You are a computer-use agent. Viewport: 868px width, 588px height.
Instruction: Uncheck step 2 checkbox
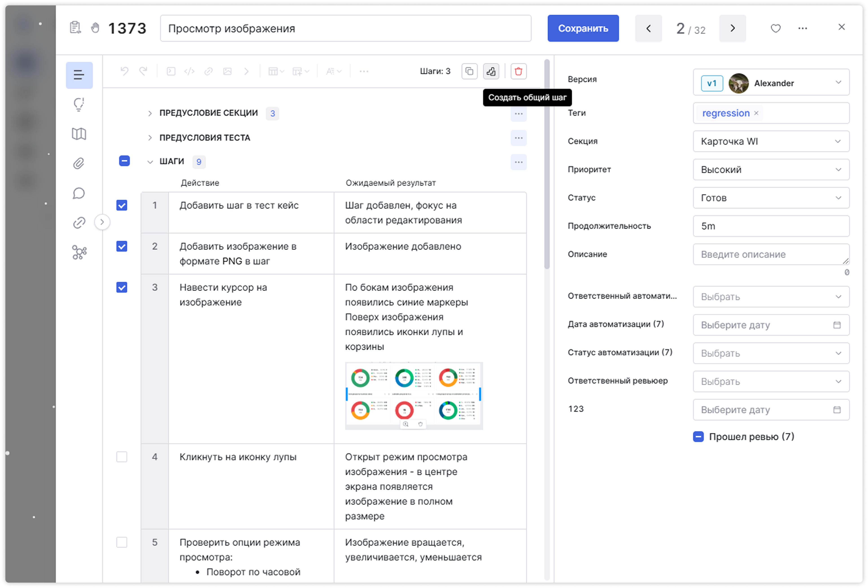(122, 246)
